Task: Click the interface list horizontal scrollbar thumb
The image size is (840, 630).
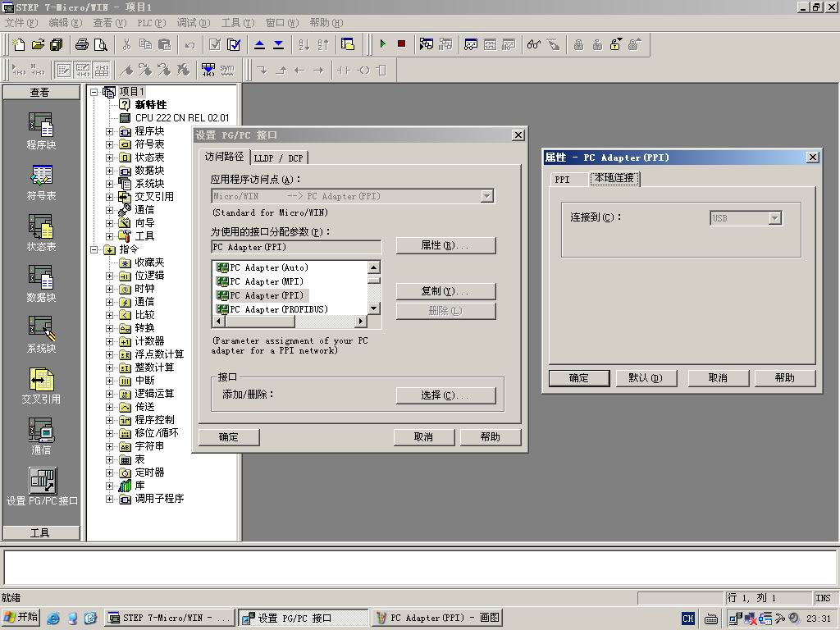Action: 260,321
